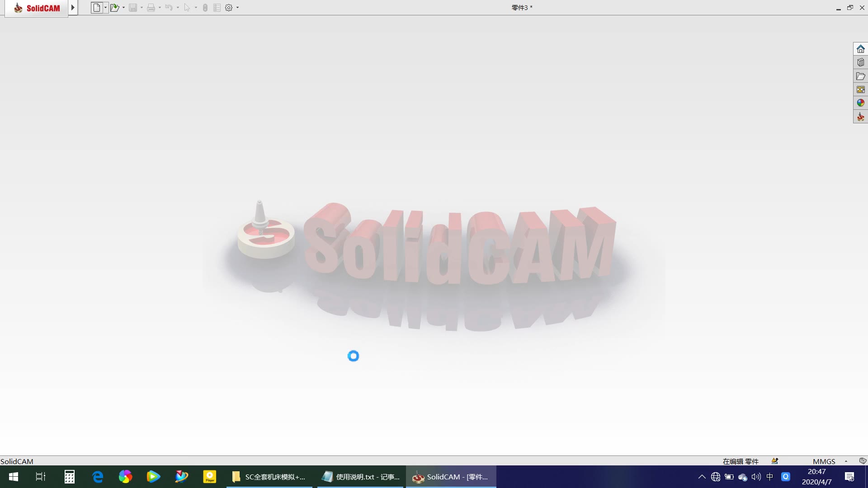Image resolution: width=868 pixels, height=488 pixels.
Task: Click the SolidCAM taskbar window button
Action: (451, 477)
